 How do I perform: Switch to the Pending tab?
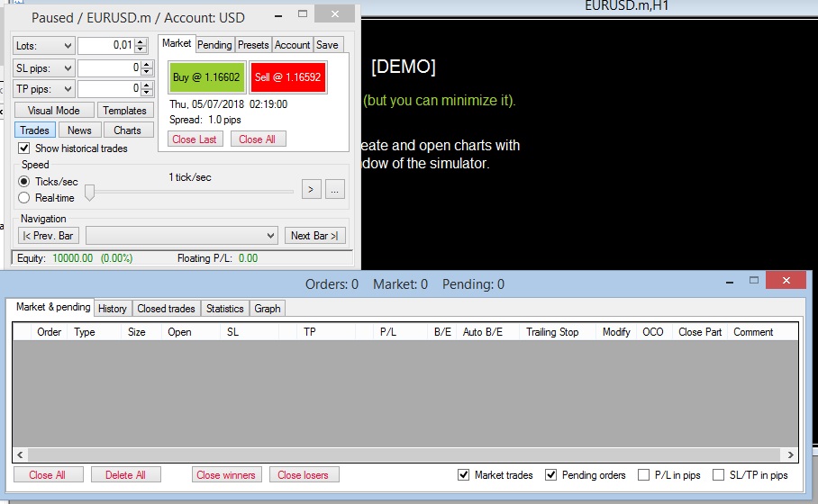point(214,45)
